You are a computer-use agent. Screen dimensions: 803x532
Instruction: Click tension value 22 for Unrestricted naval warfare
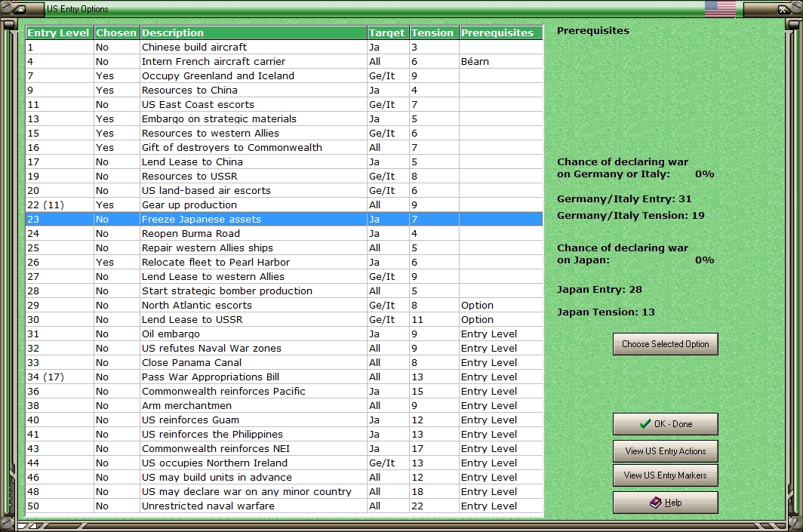(x=433, y=506)
